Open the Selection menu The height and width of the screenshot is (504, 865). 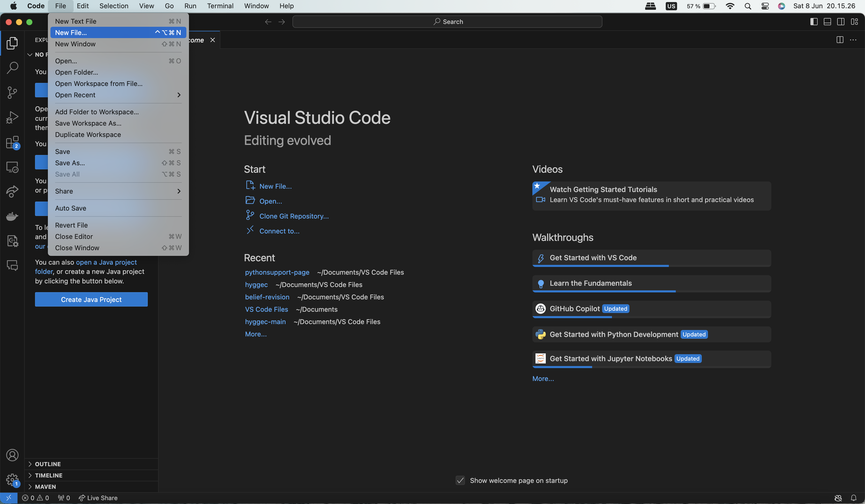coord(114,6)
